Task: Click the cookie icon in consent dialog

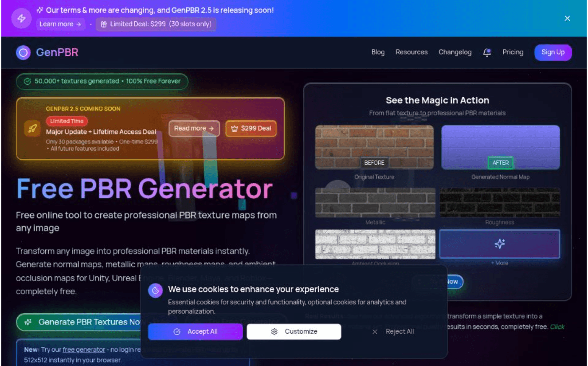Action: [x=155, y=290]
